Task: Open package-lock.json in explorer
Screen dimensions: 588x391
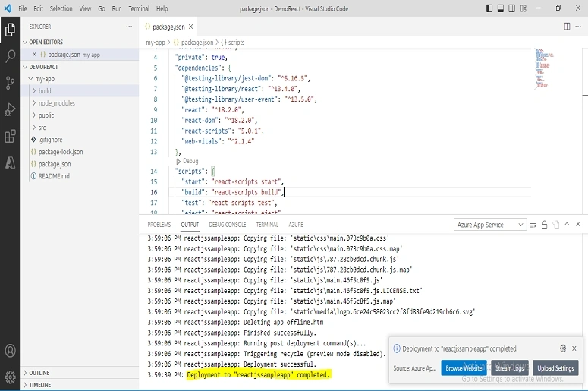Action: click(x=80, y=152)
